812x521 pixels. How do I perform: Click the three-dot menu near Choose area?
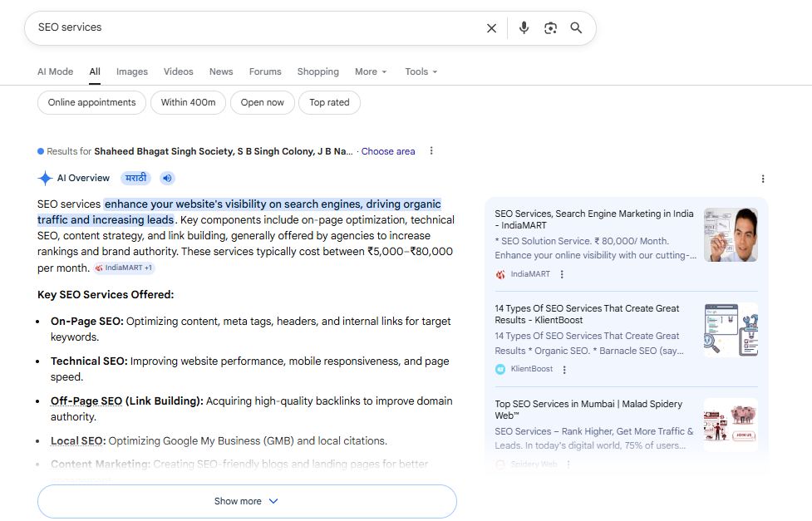pos(431,150)
